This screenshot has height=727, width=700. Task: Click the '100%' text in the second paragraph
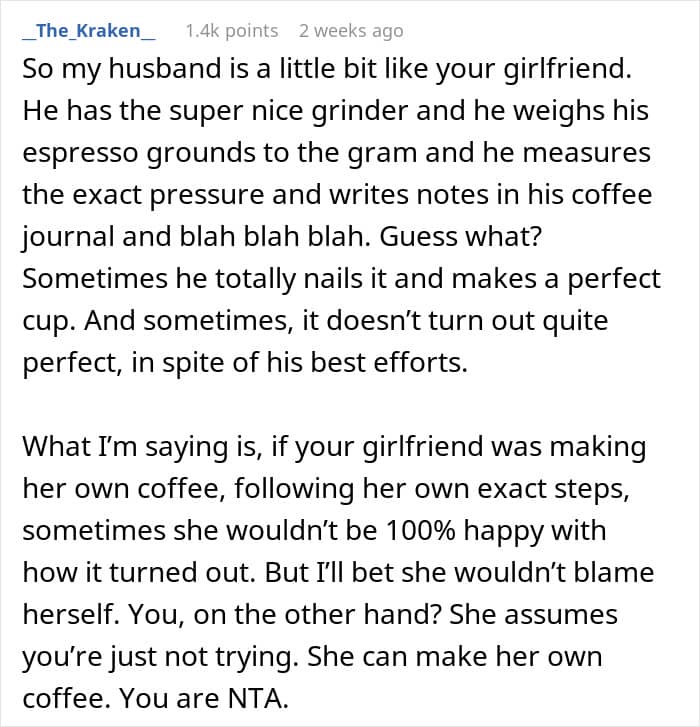coord(420,530)
